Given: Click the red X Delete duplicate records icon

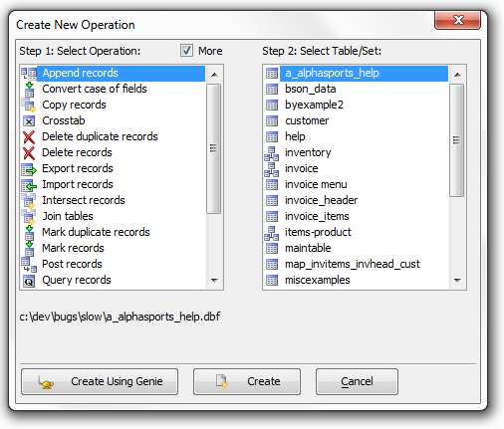Looking at the screenshot, I should click(29, 137).
